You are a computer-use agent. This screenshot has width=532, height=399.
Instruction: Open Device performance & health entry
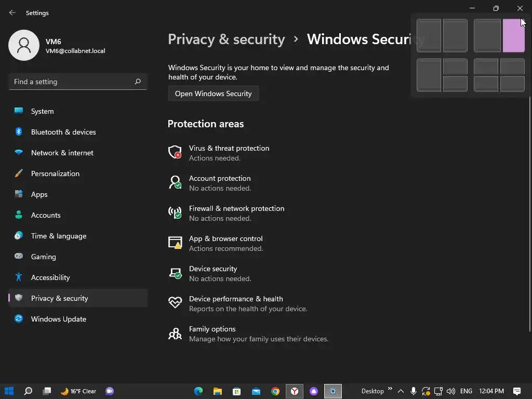click(248, 303)
